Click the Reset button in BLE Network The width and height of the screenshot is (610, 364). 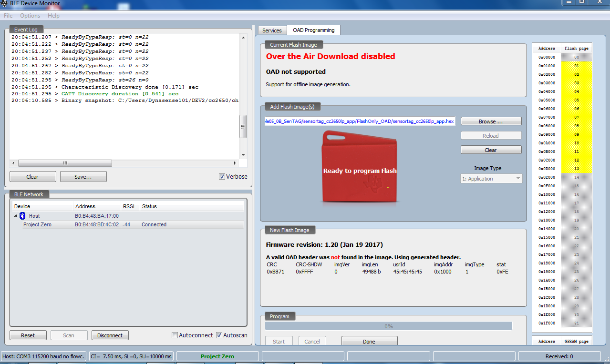28,335
